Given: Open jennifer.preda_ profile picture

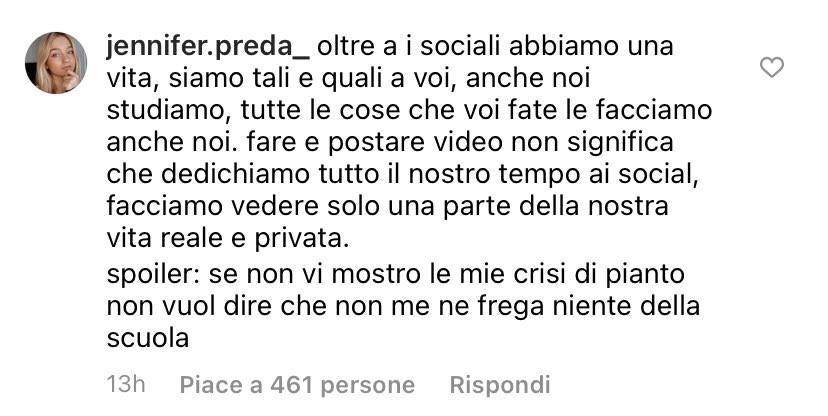Looking at the screenshot, I should tap(56, 63).
